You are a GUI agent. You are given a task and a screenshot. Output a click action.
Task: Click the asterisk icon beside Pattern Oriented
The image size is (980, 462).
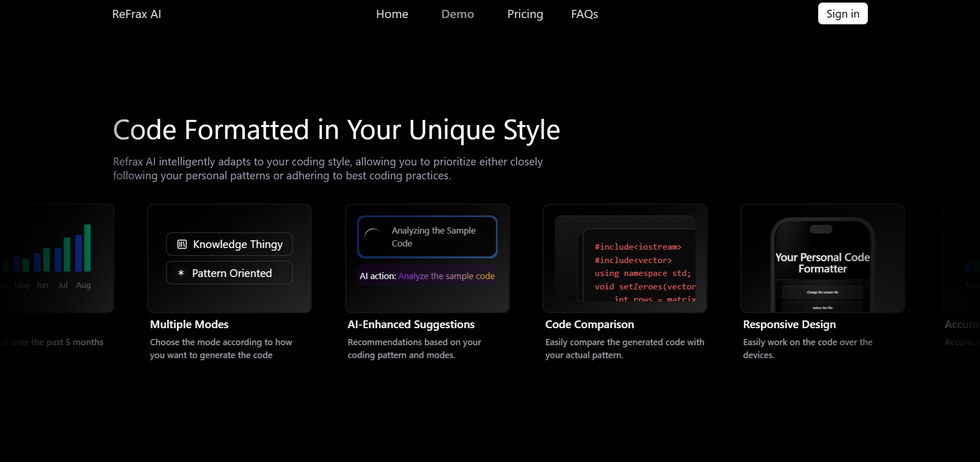(x=181, y=273)
